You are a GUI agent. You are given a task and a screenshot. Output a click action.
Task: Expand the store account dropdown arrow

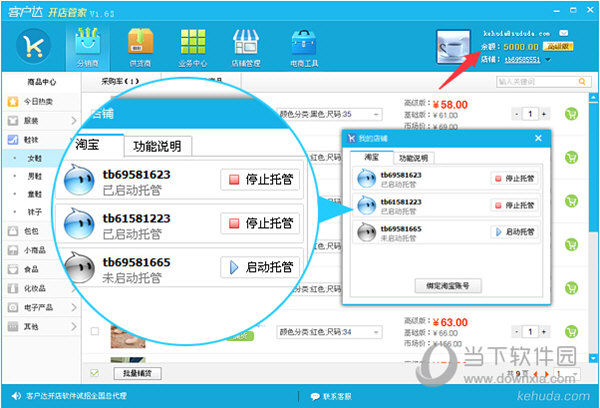[x=548, y=60]
